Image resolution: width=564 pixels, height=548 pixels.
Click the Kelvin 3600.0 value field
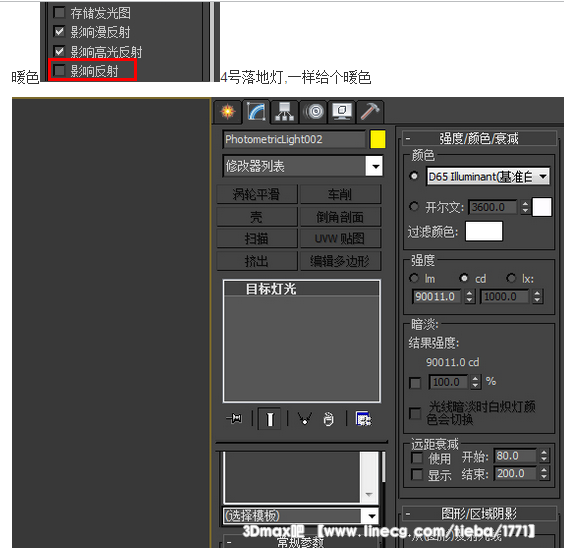pos(492,207)
